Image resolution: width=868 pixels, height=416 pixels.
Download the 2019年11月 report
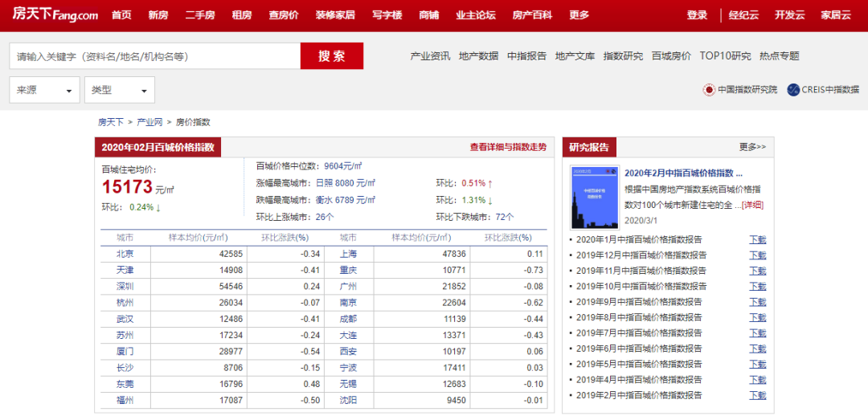pyautogui.click(x=758, y=271)
